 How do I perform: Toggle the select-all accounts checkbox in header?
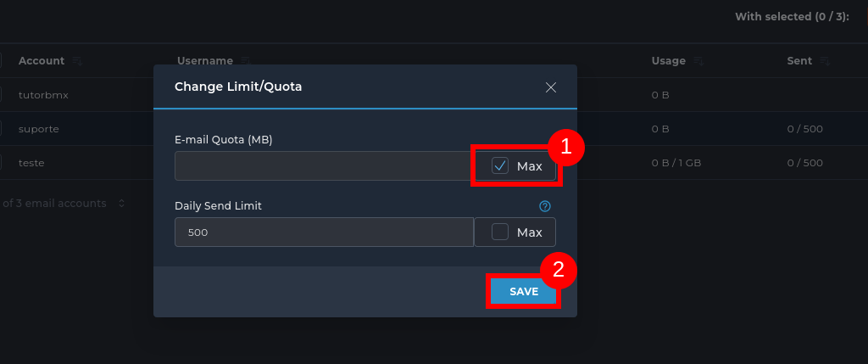[x=1, y=61]
